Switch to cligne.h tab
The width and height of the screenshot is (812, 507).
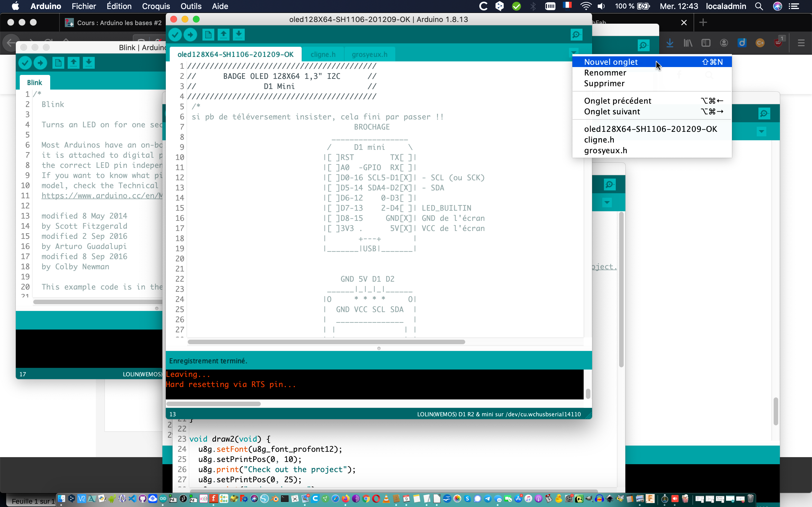click(x=323, y=54)
